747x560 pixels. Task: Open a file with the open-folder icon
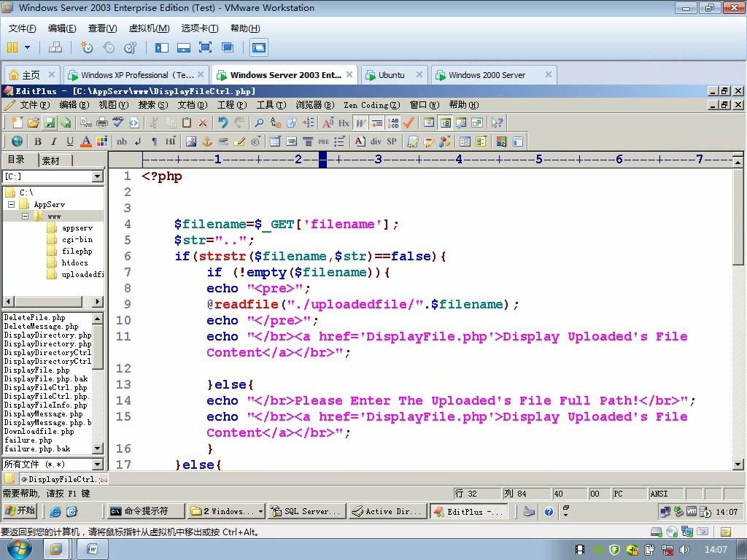34,122
